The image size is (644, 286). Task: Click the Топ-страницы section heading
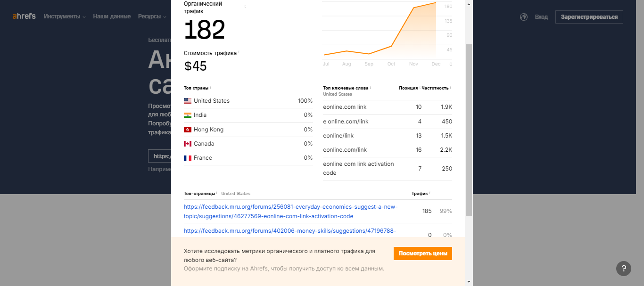coord(199,194)
